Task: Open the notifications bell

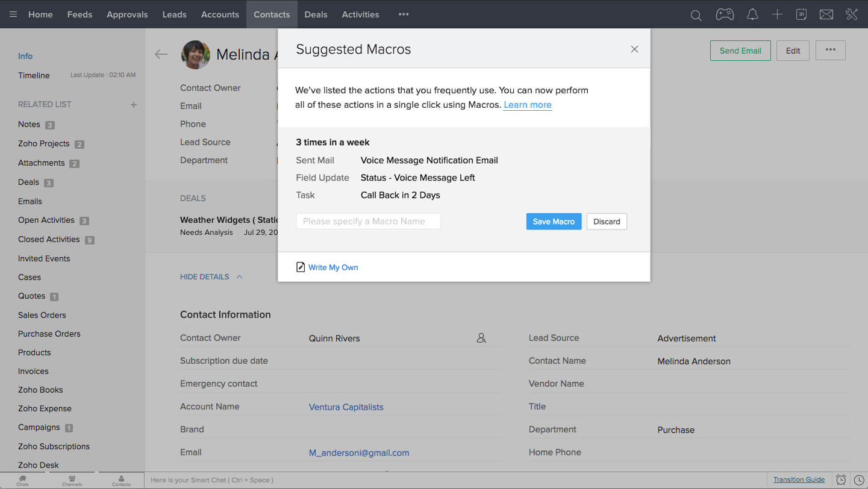Action: pyautogui.click(x=752, y=14)
